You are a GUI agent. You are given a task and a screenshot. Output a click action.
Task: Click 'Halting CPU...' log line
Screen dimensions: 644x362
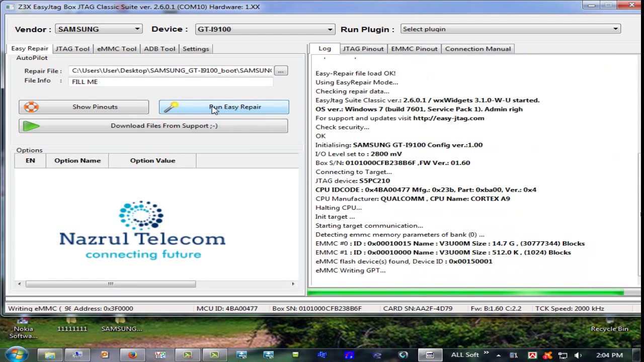click(x=338, y=208)
